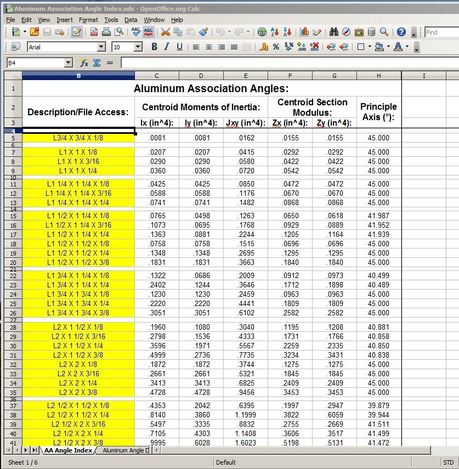The width and height of the screenshot is (459, 469).
Task: Click Delete Decimal Place icon
Action: tap(314, 47)
